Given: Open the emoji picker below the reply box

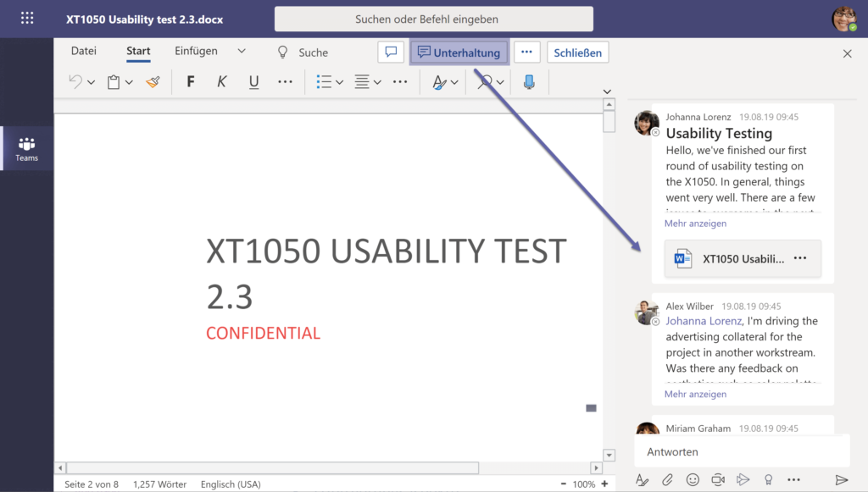Looking at the screenshot, I should click(693, 479).
